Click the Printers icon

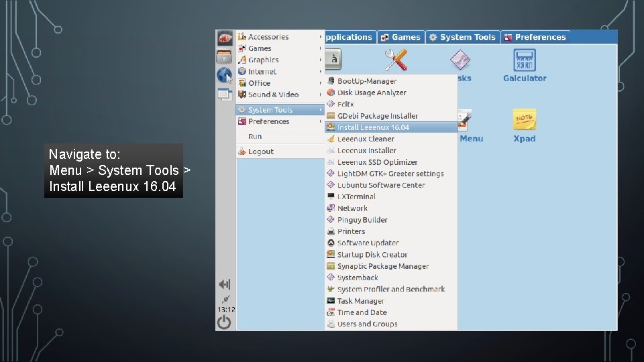(331, 231)
